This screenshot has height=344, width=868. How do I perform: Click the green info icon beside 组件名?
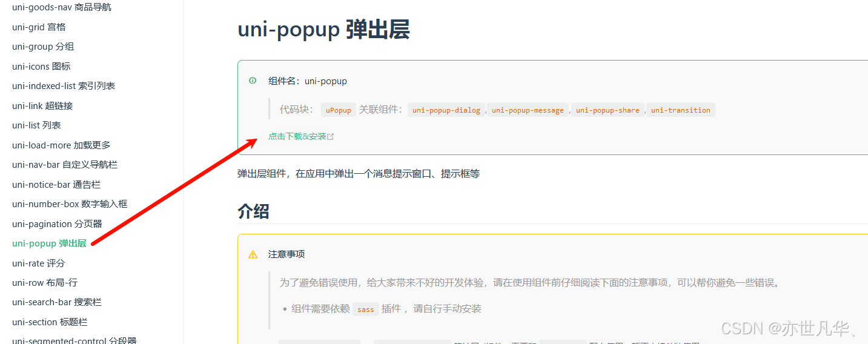pos(253,81)
